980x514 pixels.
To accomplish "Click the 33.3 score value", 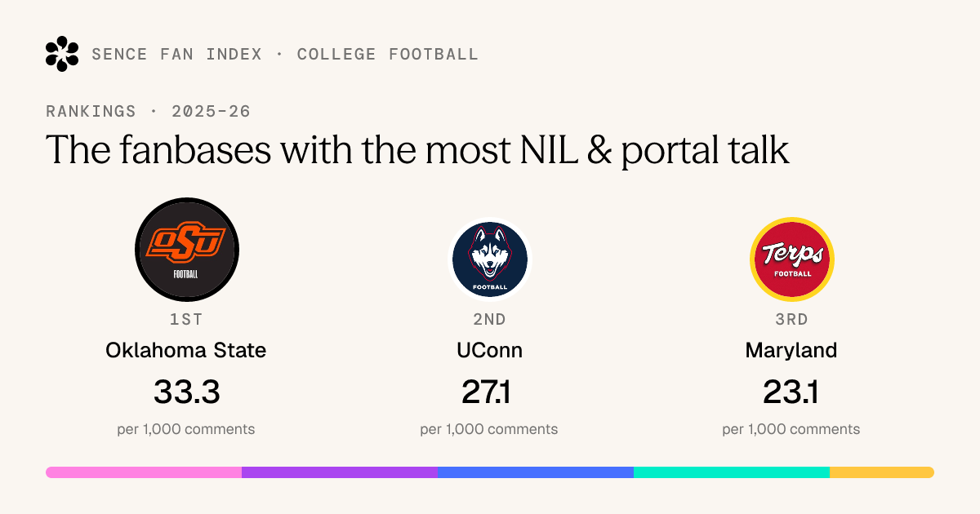I will pyautogui.click(x=186, y=392).
